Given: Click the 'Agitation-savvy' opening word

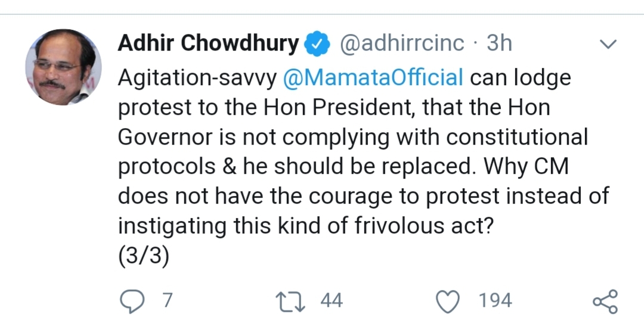Looking at the screenshot, I should [197, 78].
